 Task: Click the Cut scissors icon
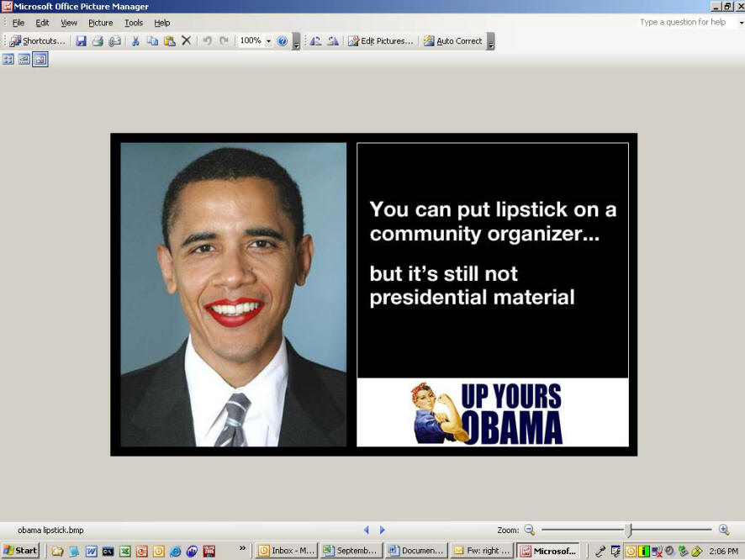coord(135,40)
